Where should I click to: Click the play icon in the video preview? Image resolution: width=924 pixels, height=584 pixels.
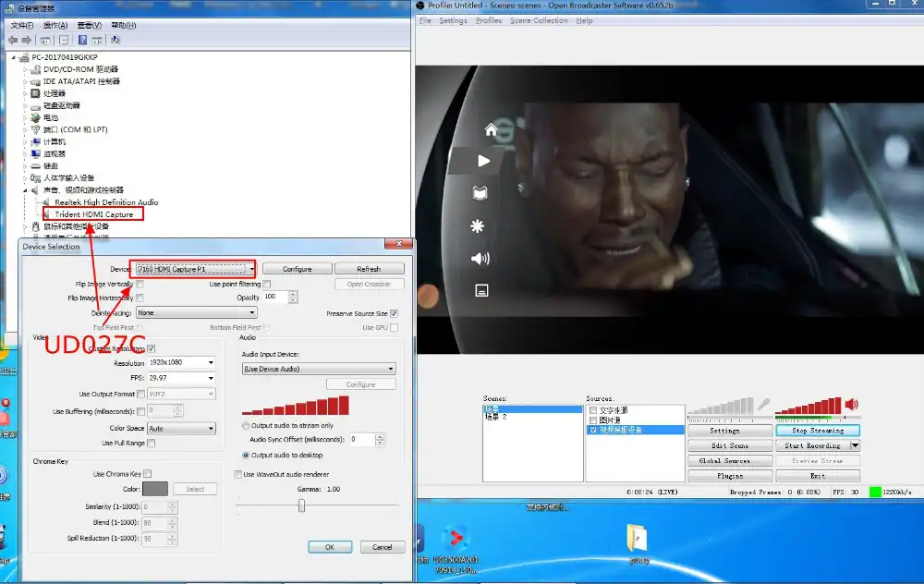click(x=484, y=161)
